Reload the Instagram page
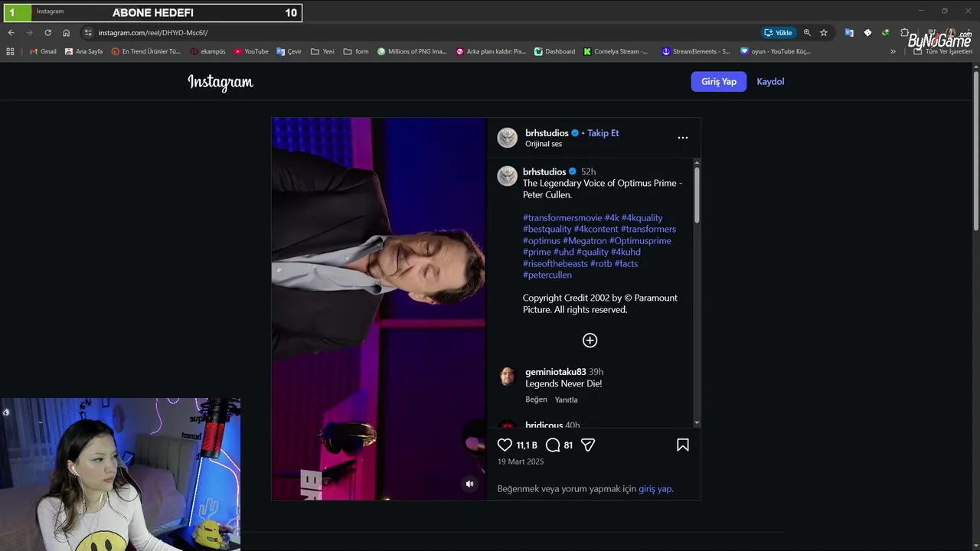Screen dimensions: 980x551 click(x=47, y=33)
